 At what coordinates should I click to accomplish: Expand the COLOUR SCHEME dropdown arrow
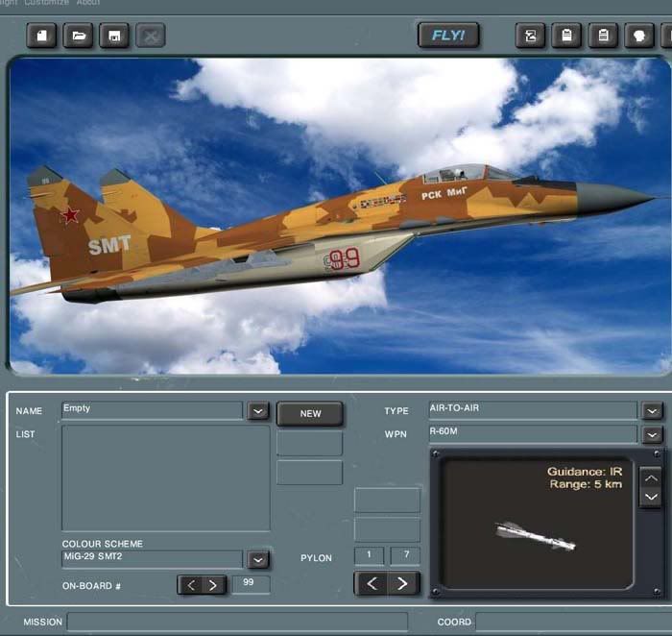pyautogui.click(x=258, y=560)
